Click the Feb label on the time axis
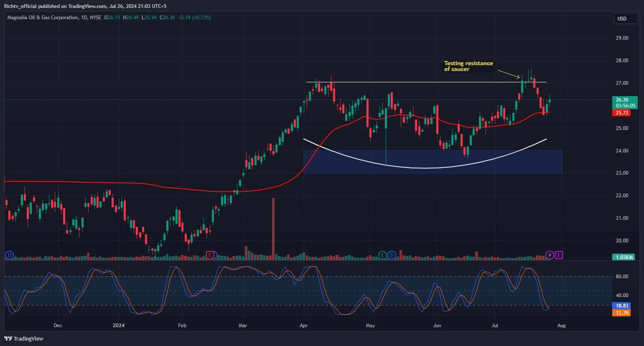 tap(182, 326)
